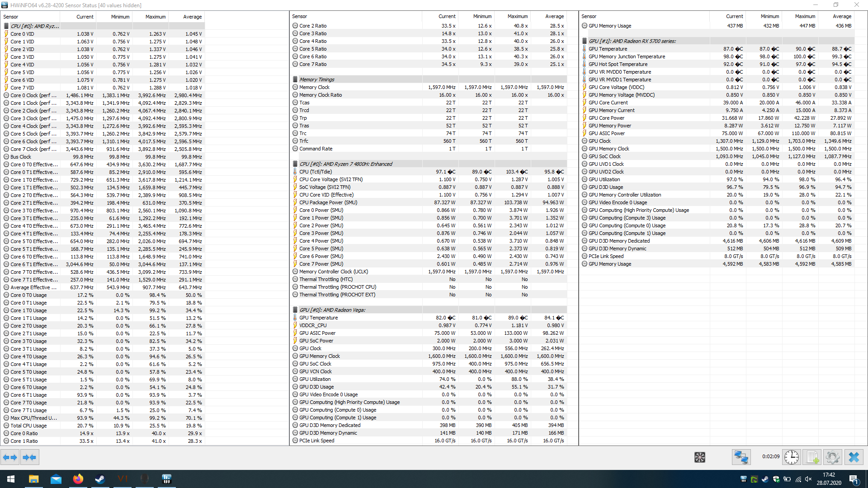
Task: Open Firefox from the taskbar
Action: coord(78,479)
